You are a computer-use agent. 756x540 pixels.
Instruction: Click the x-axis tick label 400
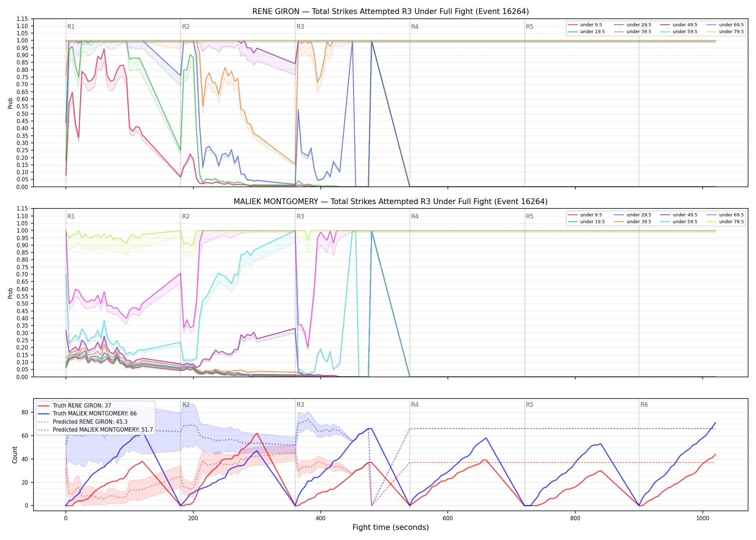320,518
